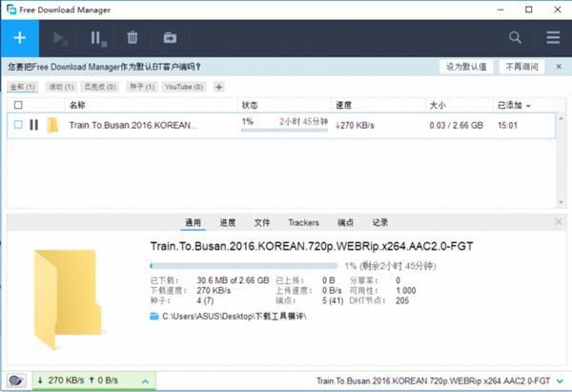Open the 进度 details tab
Screen dimensions: 572x392
pyautogui.click(x=228, y=222)
